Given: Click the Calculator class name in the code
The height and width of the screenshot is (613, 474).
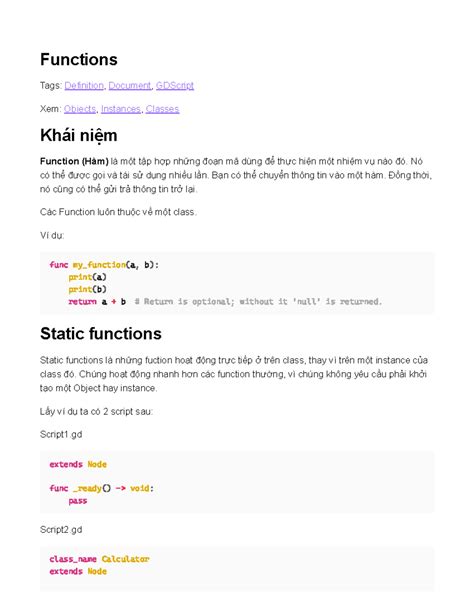Looking at the screenshot, I should (126, 559).
